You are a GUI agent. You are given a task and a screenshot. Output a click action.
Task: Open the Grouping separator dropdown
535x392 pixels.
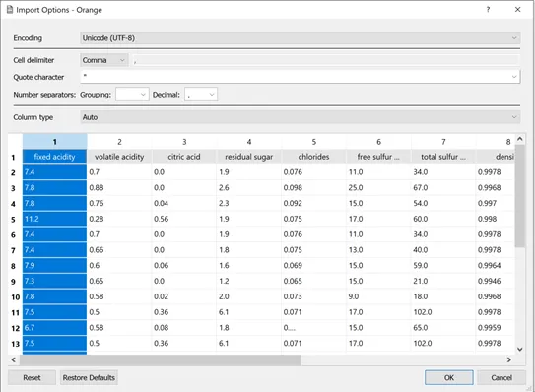(x=132, y=95)
